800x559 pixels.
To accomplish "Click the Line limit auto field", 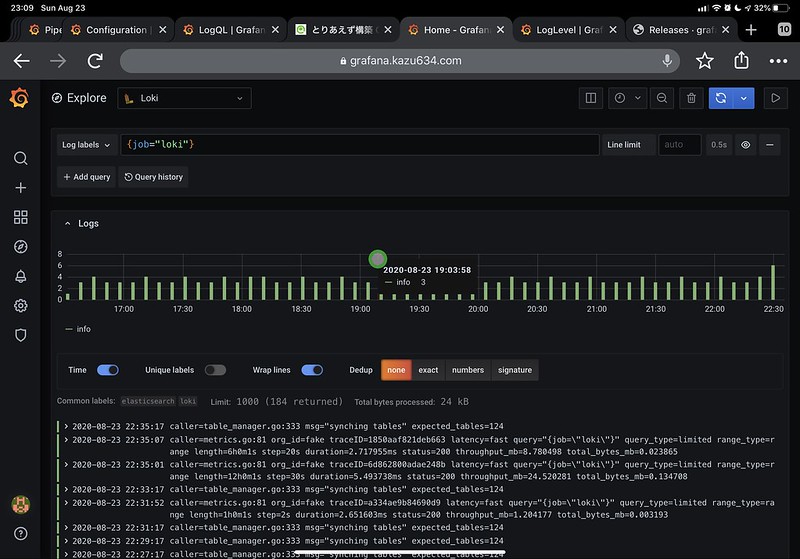I will pyautogui.click(x=680, y=145).
